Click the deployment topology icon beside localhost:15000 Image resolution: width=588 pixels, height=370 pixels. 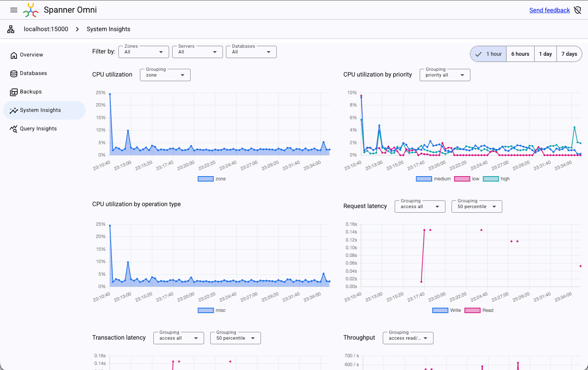(x=11, y=29)
